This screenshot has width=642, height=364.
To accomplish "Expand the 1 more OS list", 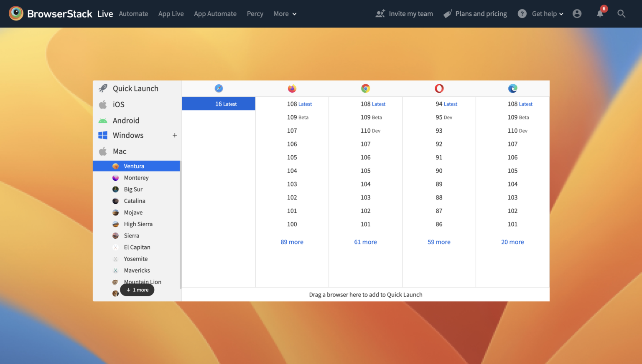I will click(x=137, y=290).
